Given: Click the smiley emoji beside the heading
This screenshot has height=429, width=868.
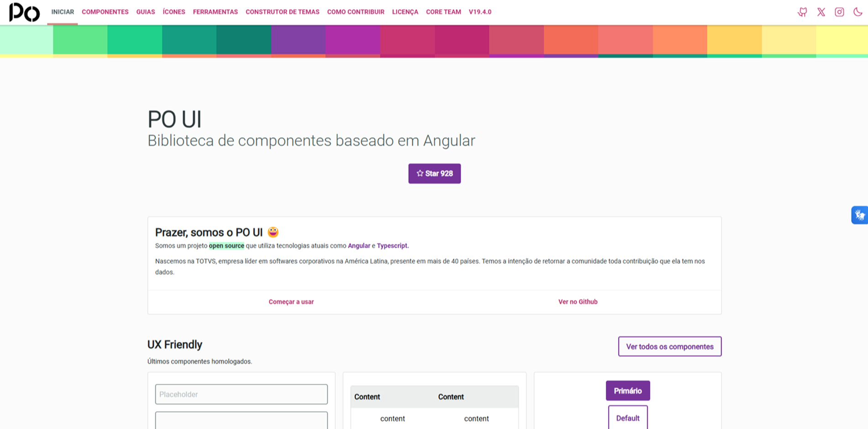Looking at the screenshot, I should point(273,232).
